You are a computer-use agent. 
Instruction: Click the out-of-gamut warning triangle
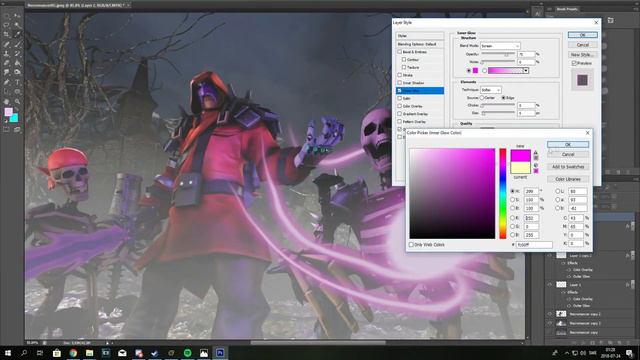(x=536, y=152)
